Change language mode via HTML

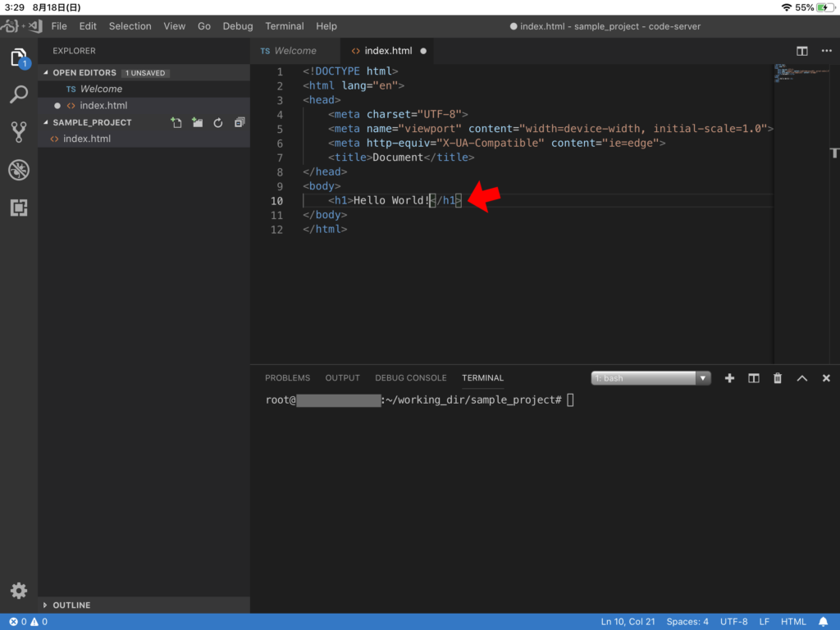point(793,622)
